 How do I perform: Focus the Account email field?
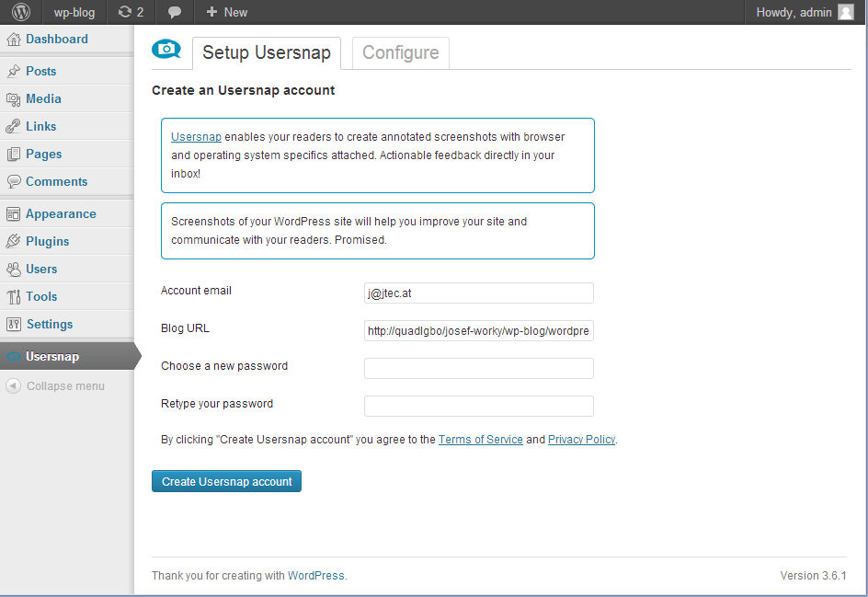479,293
